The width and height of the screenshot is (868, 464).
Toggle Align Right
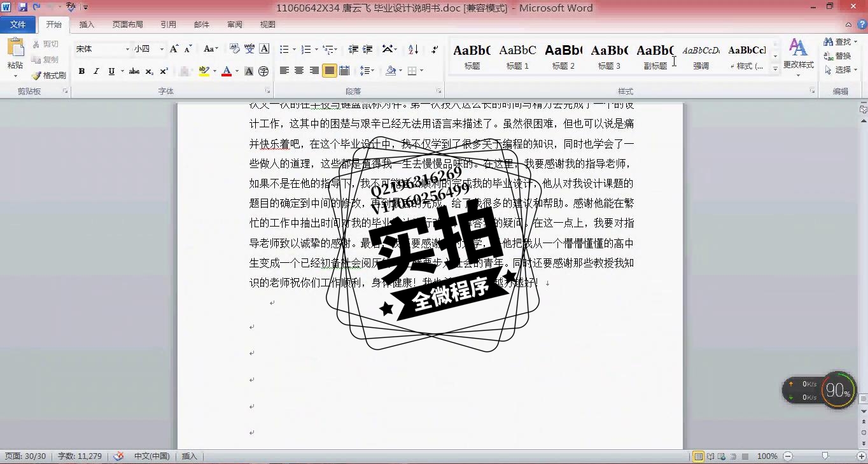pyautogui.click(x=314, y=71)
